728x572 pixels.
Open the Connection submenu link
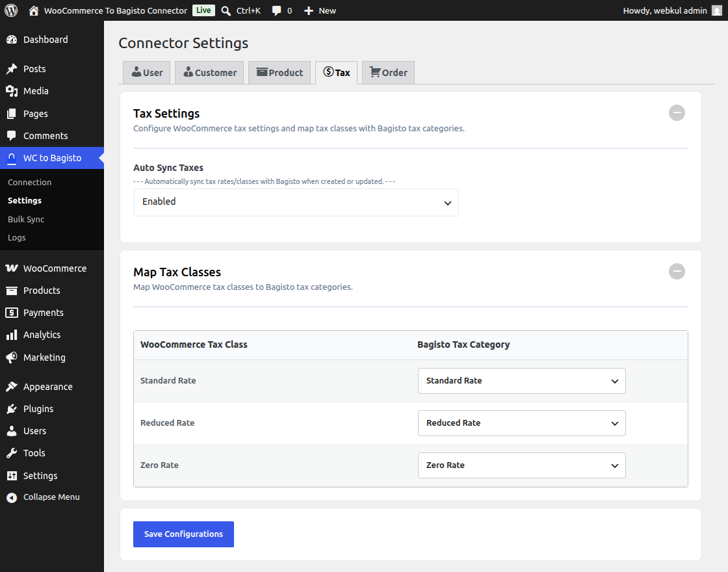pos(30,183)
